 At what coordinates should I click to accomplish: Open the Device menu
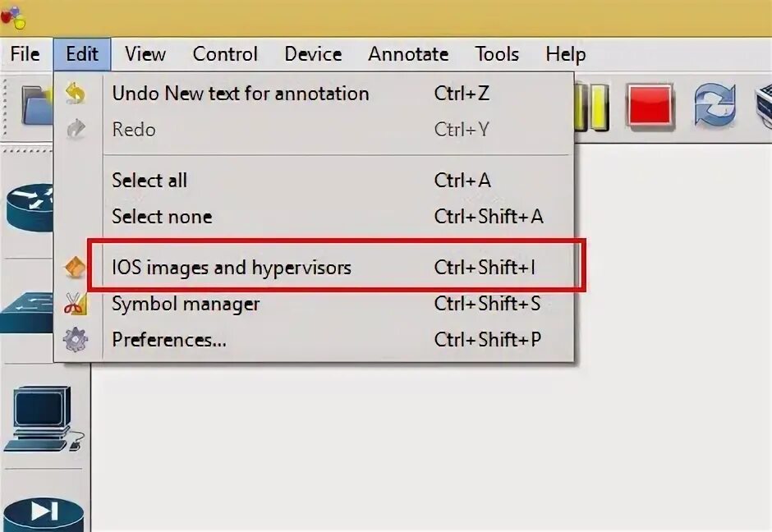tap(313, 54)
